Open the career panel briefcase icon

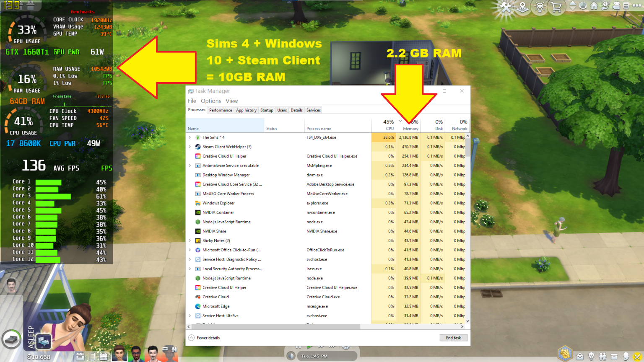pos(579,356)
